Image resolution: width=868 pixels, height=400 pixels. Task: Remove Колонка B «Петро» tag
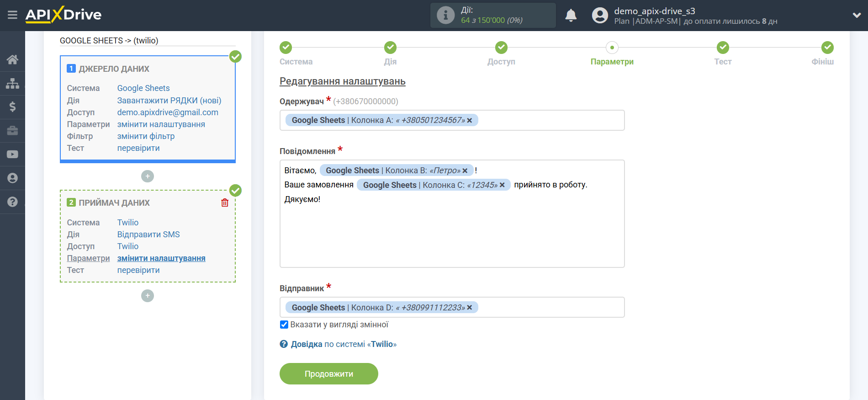pyautogui.click(x=465, y=171)
